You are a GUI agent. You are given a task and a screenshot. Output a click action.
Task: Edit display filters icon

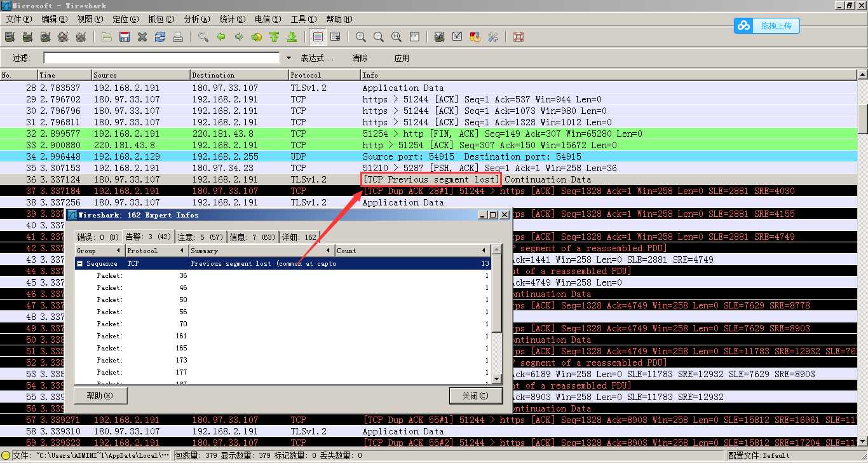(457, 37)
